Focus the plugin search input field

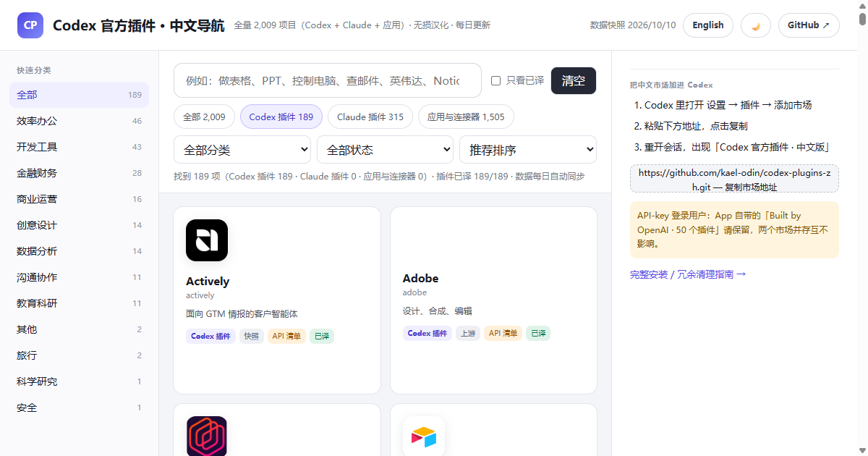click(328, 80)
